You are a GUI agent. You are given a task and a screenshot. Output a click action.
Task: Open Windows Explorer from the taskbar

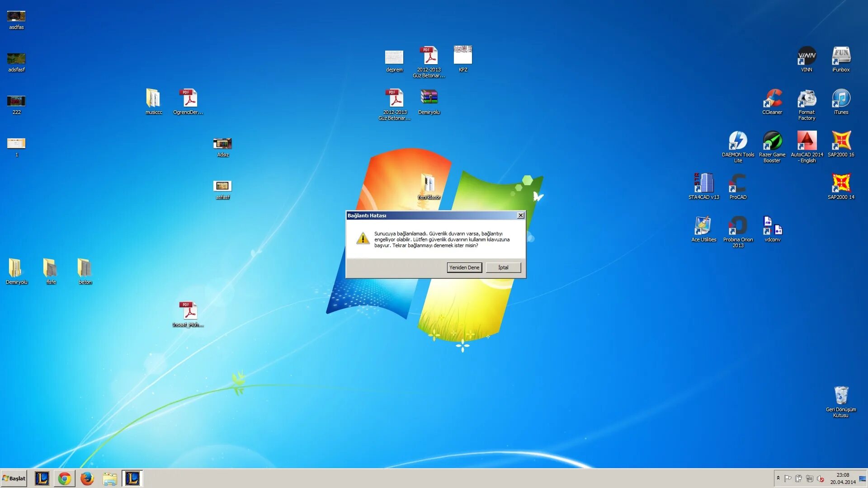click(109, 479)
